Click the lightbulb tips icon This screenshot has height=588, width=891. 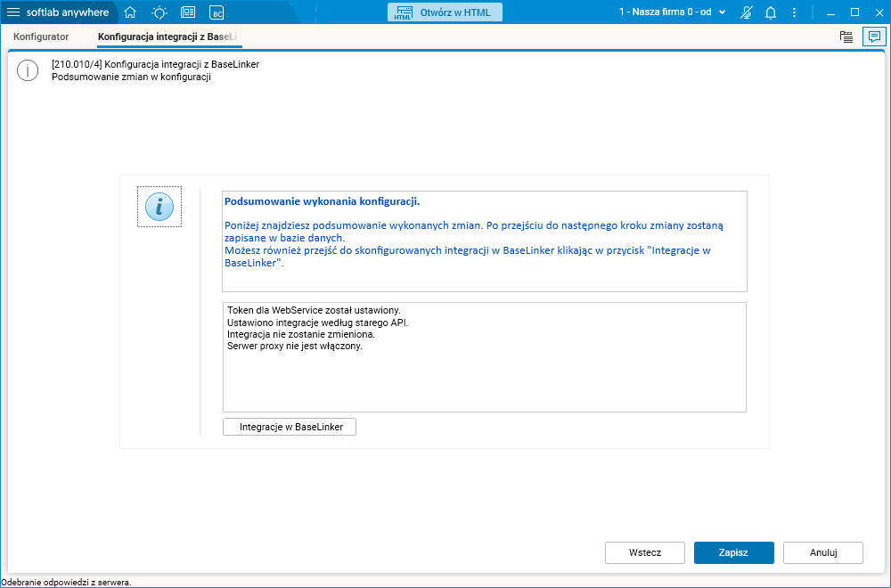point(159,12)
